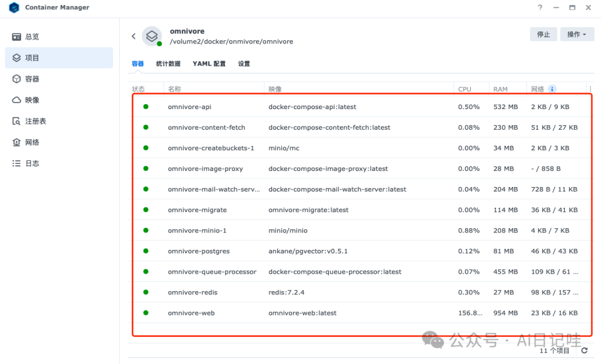
Task: Select the omnivore-postgres container name
Action: coord(199,252)
